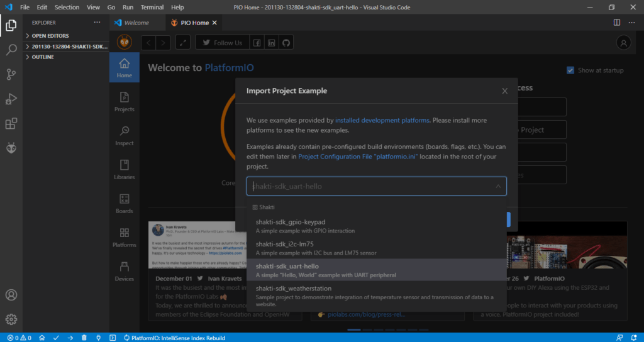Open Explorer views and more actions ellipsis
Image resolution: width=644 pixels, height=342 pixels.
[x=97, y=23]
